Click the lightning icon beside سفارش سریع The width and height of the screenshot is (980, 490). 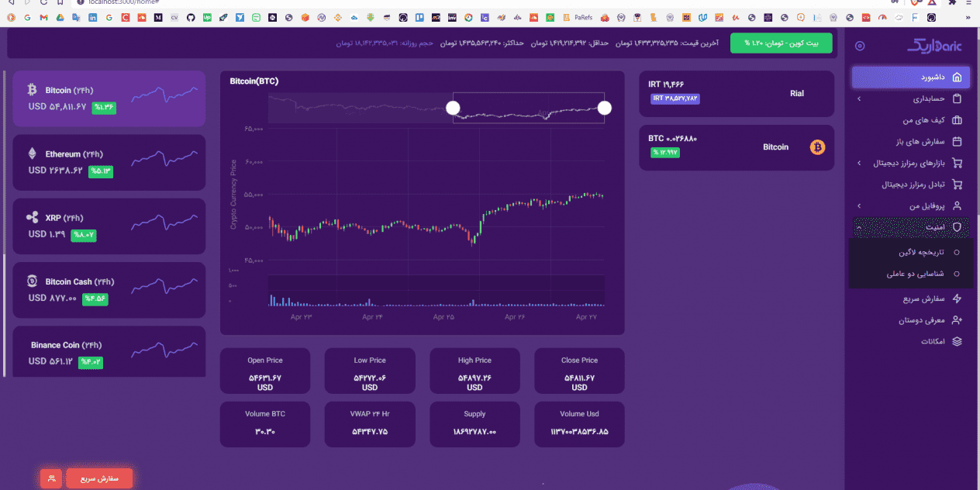point(957,298)
